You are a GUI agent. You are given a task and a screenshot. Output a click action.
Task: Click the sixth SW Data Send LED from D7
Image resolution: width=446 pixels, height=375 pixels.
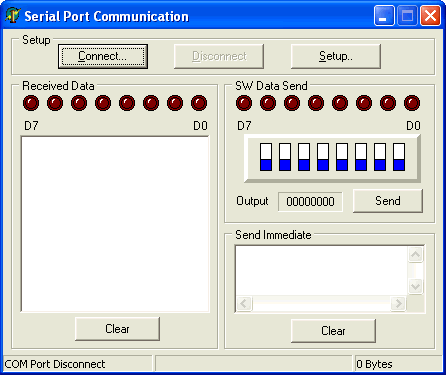click(364, 103)
